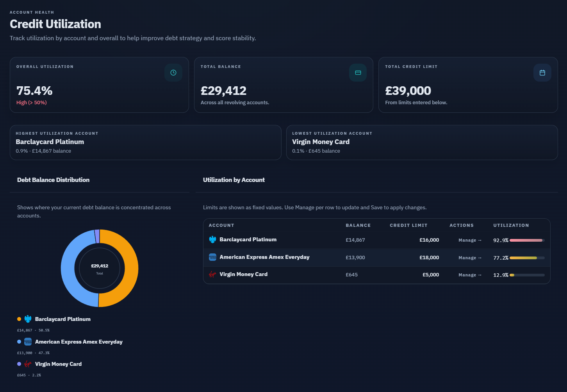The width and height of the screenshot is (567, 392).
Task: Click Barclaycard eagle logo in the table row
Action: (x=212, y=240)
